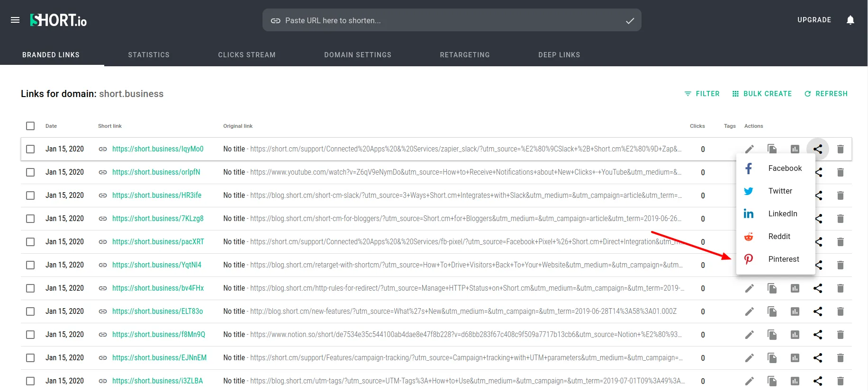Viewport: 868px width, 391px height.
Task: Copy the ELT83o short link
Action: 772,311
